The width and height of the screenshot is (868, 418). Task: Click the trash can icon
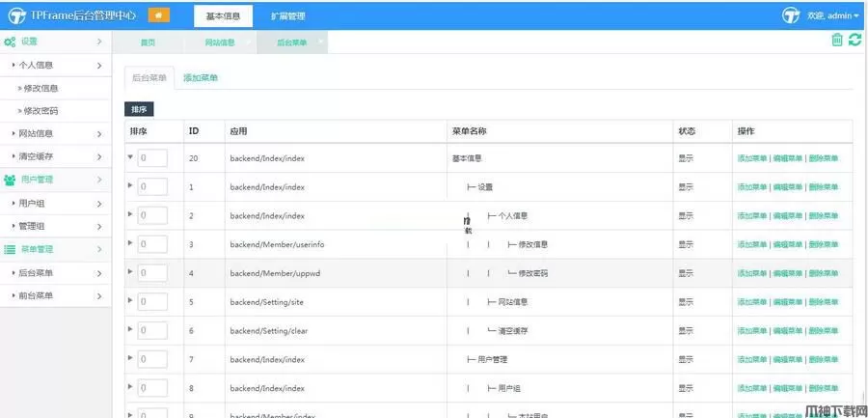tap(837, 41)
